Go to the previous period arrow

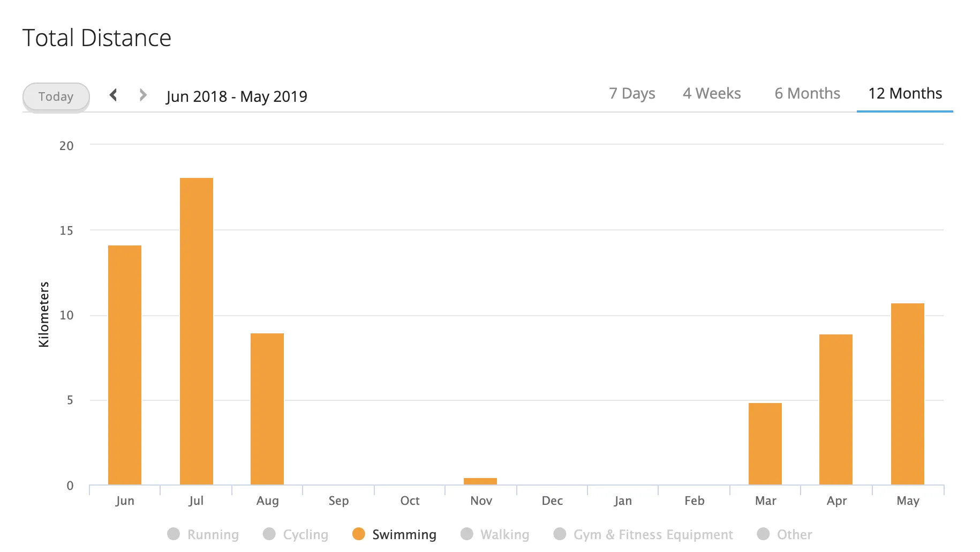point(114,95)
